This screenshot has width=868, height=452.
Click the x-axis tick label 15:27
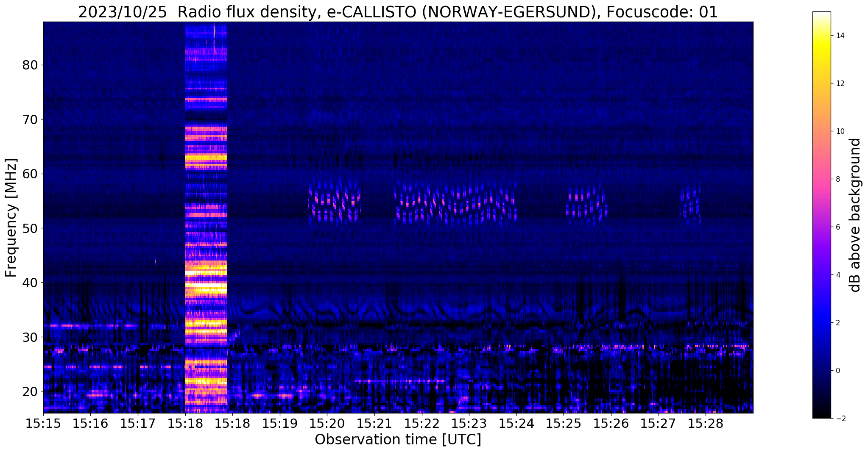pyautogui.click(x=659, y=424)
